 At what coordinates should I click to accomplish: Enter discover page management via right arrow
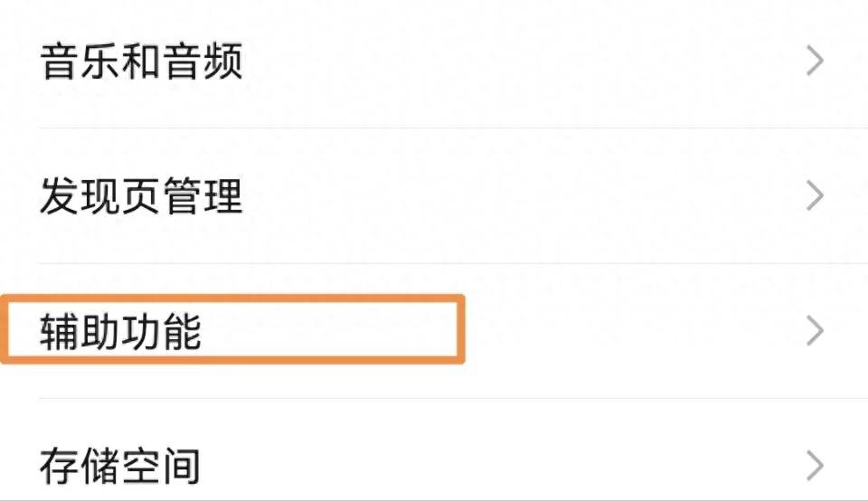click(x=815, y=195)
